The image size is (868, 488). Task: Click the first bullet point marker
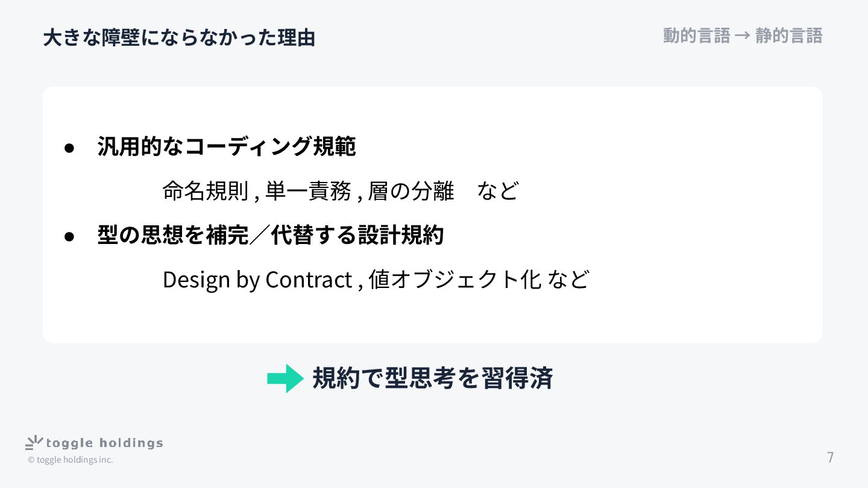coord(69,148)
